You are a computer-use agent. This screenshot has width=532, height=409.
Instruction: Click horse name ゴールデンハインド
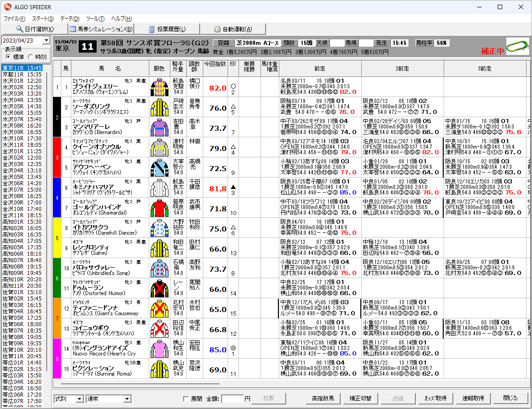[x=97, y=207]
